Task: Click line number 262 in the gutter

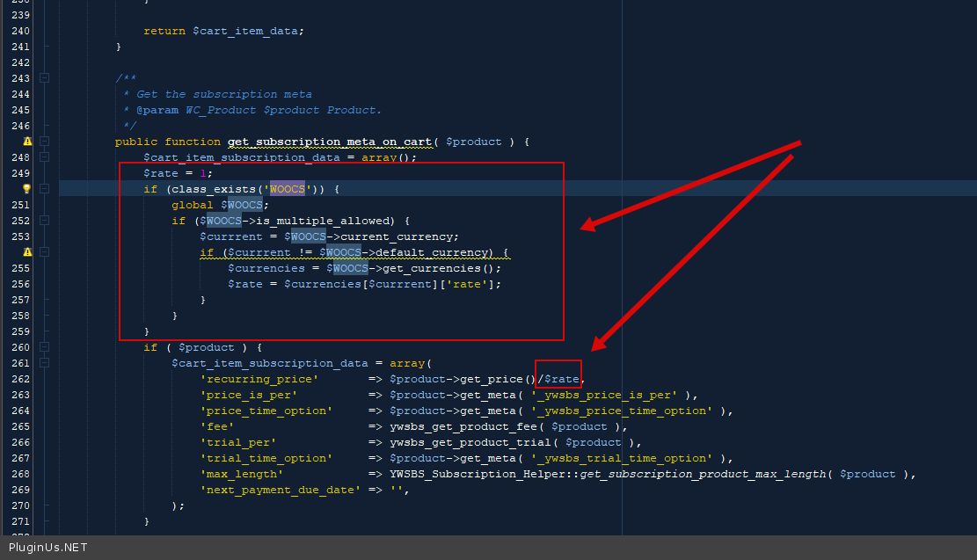Action: [19, 379]
